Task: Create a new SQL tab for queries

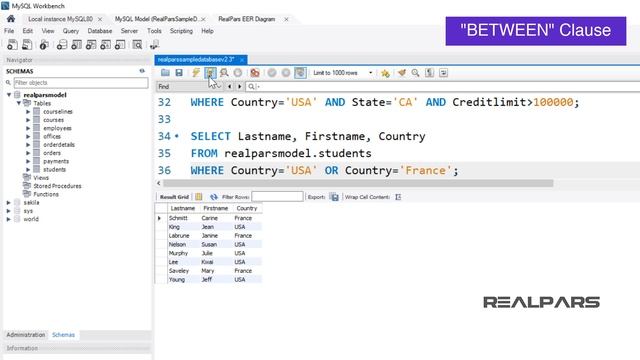Action: tap(12, 44)
